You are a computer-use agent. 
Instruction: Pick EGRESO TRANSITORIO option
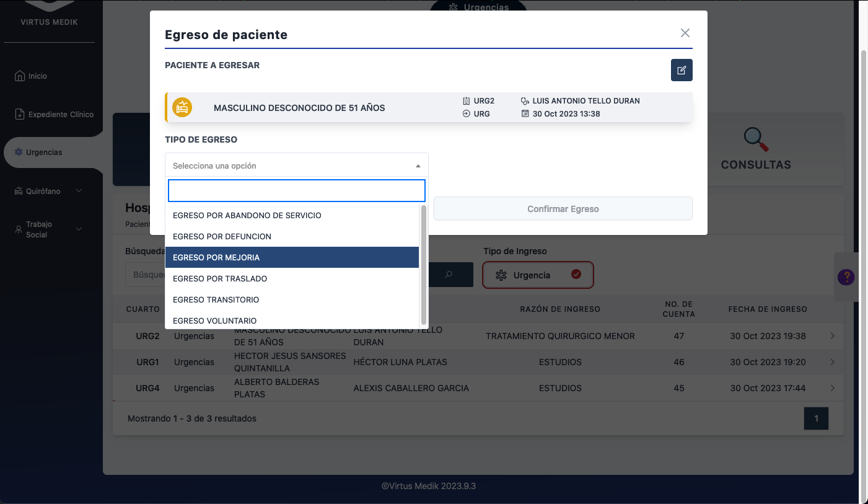click(292, 299)
